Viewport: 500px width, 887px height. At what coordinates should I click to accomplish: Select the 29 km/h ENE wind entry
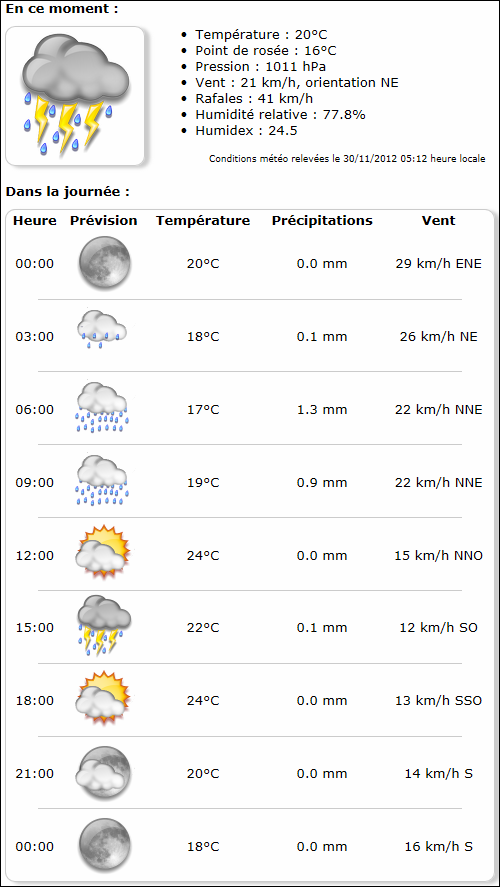438,264
